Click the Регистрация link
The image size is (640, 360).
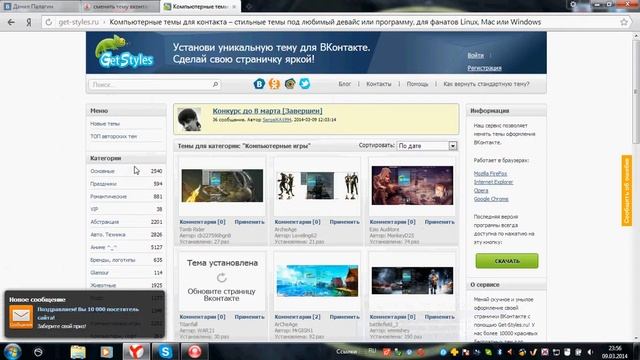coord(484,68)
